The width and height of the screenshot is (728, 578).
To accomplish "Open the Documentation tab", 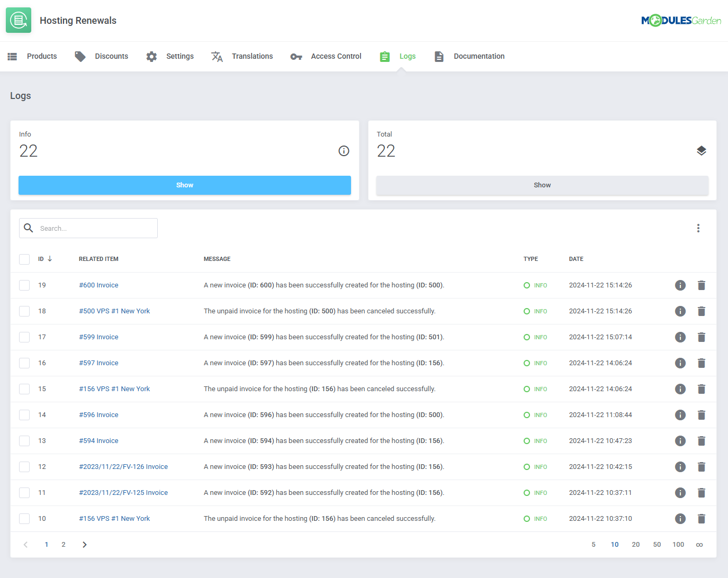I will [469, 57].
